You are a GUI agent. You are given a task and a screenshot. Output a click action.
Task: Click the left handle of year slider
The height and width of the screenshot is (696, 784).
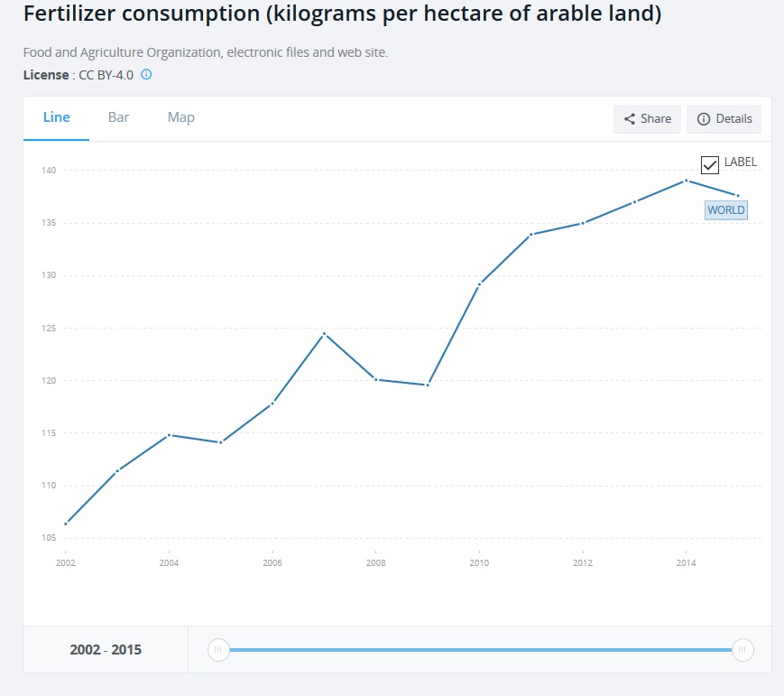[217, 650]
